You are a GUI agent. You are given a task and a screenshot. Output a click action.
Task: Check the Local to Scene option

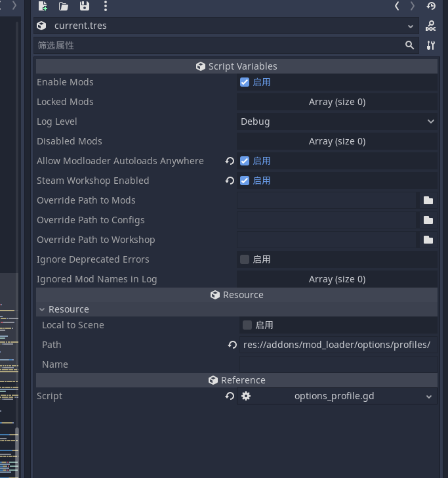tap(247, 325)
